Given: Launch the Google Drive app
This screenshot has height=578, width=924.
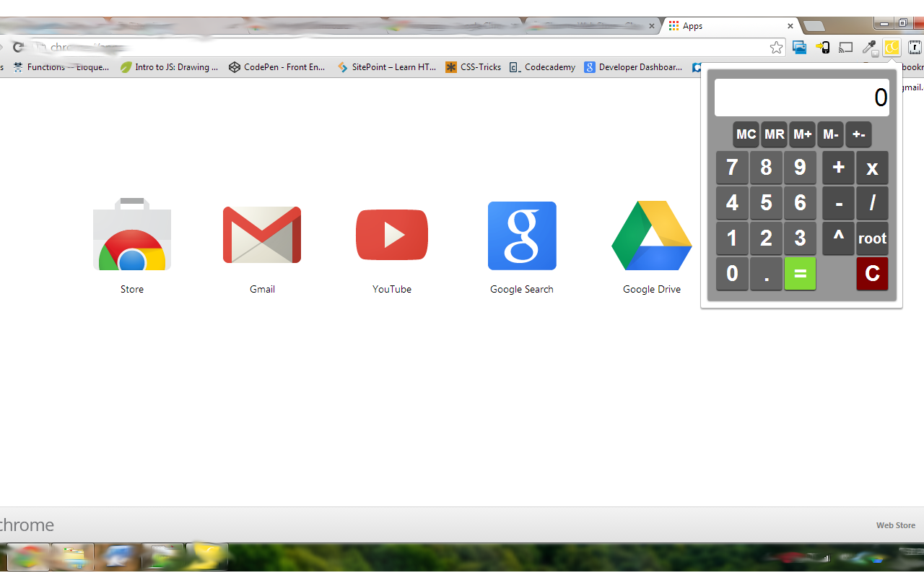Looking at the screenshot, I should 652,236.
